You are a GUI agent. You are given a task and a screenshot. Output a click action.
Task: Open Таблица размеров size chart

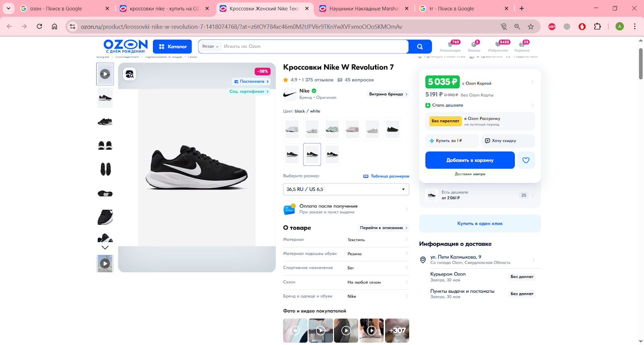click(386, 176)
